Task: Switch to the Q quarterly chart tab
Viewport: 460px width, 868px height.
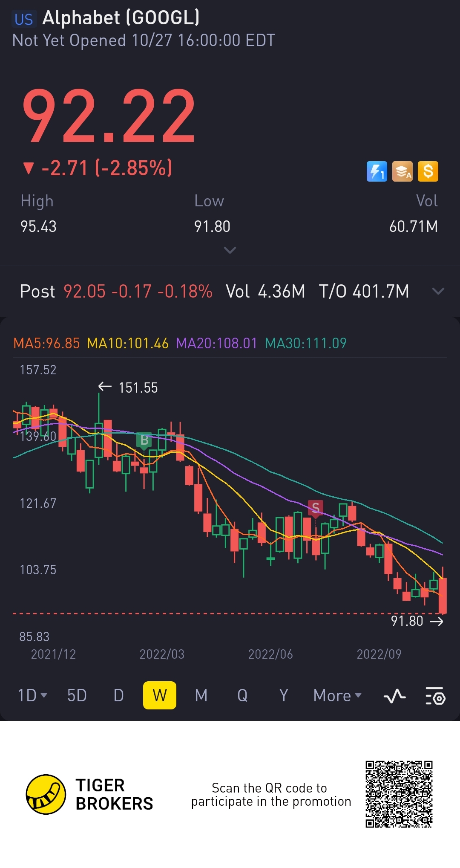Action: click(242, 695)
